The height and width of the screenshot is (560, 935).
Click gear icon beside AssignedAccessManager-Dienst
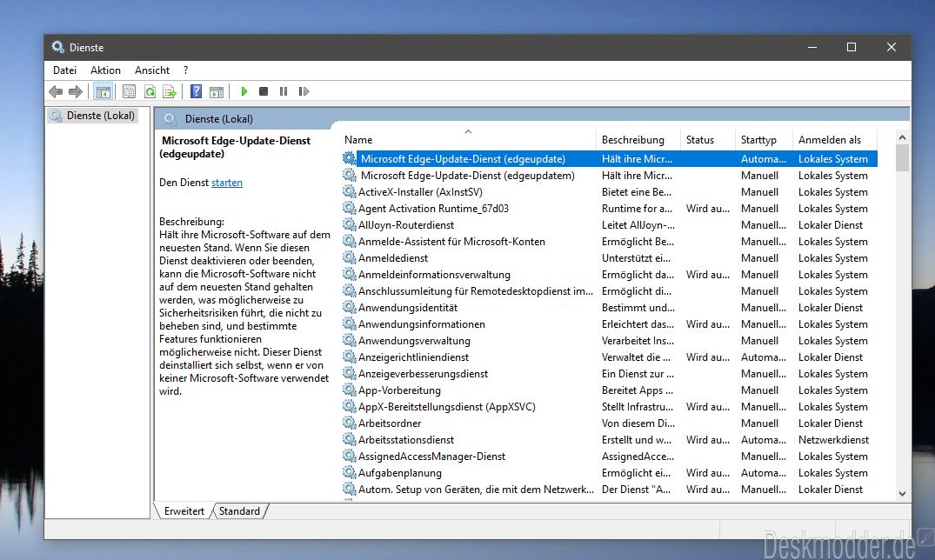point(350,456)
